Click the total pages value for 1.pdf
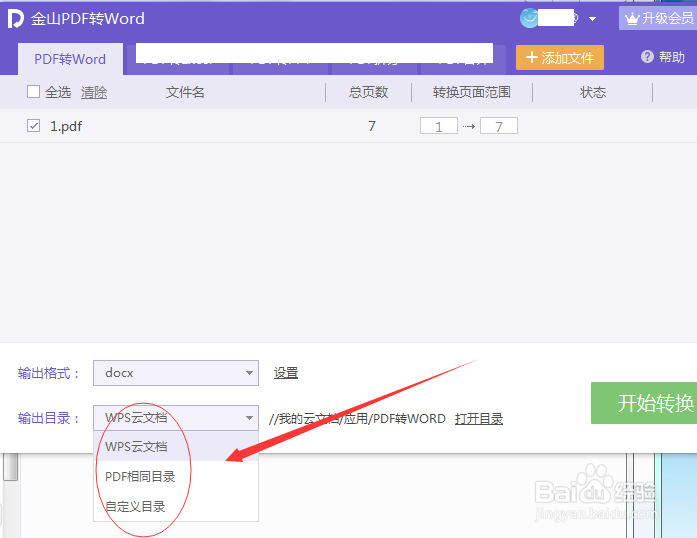 tap(372, 126)
